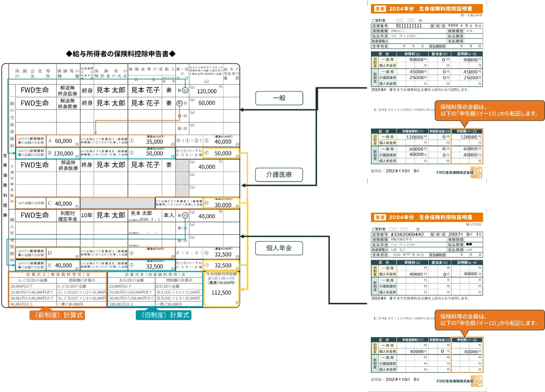The height and width of the screenshot is (392, 545).
Task: Click the 計算式Ⅰ（新保険料等用） table heading
Action: pyautogui.click(x=58, y=274)
